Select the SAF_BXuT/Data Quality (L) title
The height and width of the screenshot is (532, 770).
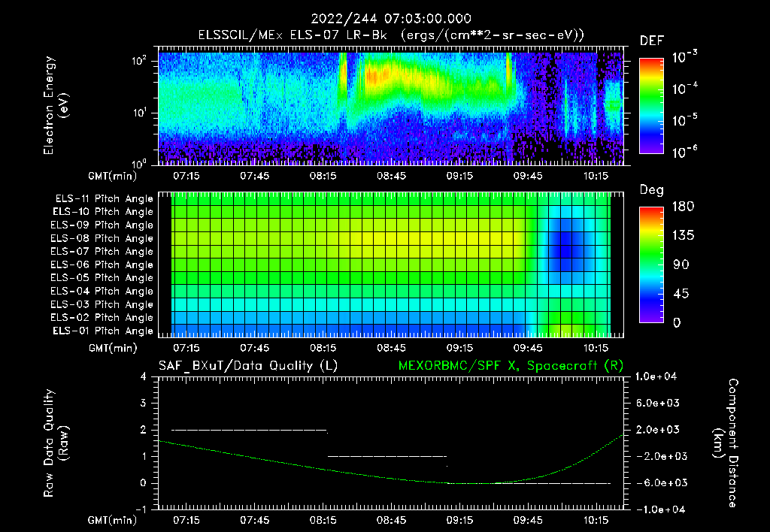pyautogui.click(x=248, y=366)
